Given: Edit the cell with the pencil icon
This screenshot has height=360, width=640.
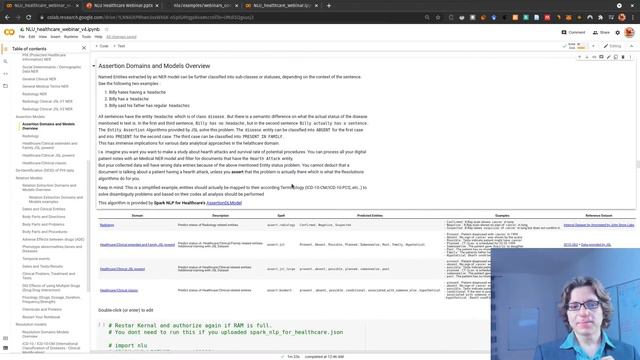Looking at the screenshot, I should (609, 57).
